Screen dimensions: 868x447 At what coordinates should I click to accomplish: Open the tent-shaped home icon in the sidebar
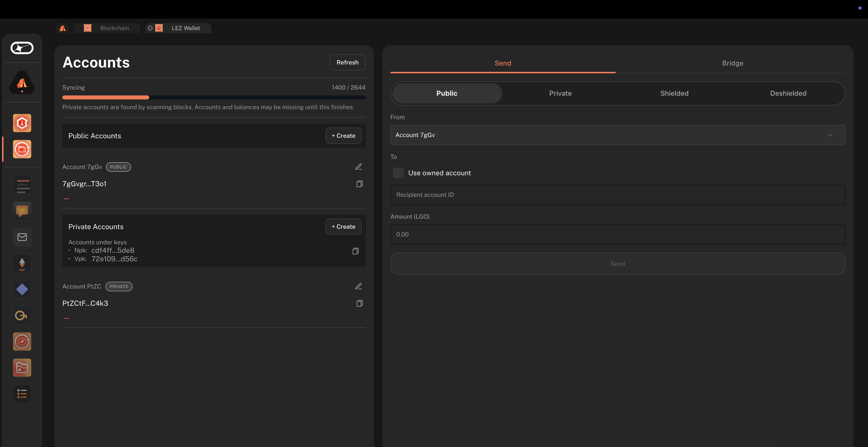point(22,83)
